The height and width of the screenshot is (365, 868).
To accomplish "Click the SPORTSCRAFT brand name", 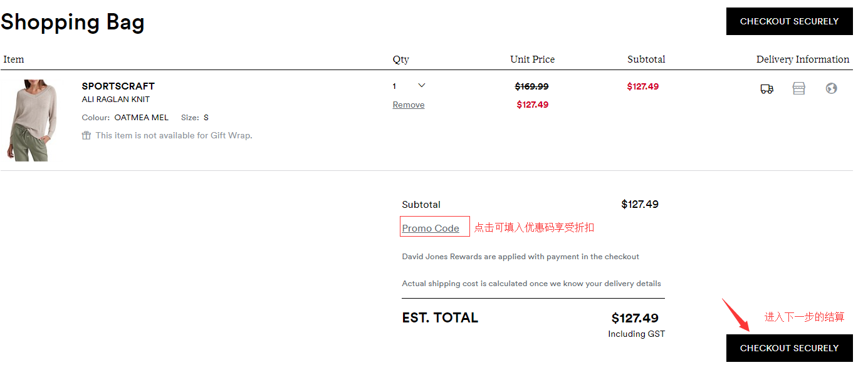I will click(x=118, y=86).
